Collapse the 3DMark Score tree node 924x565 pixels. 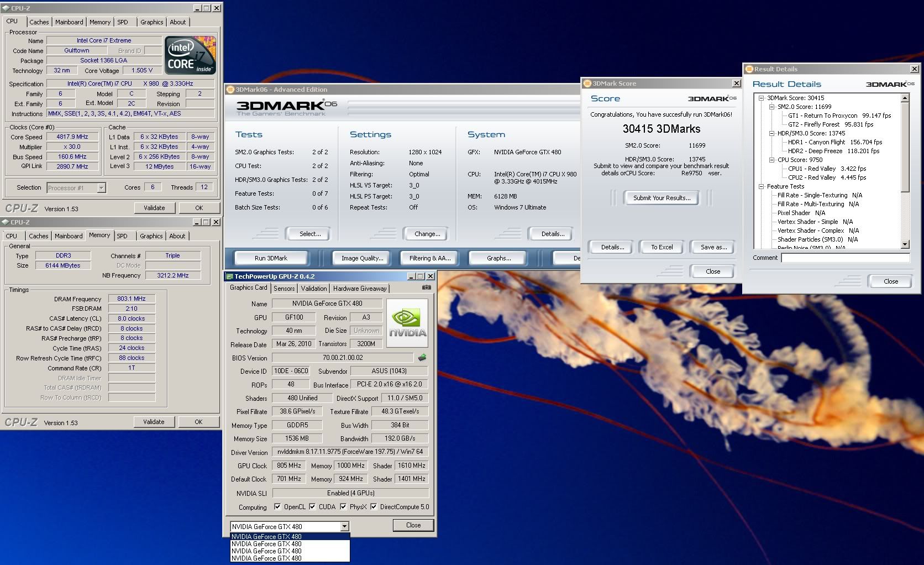click(x=761, y=98)
